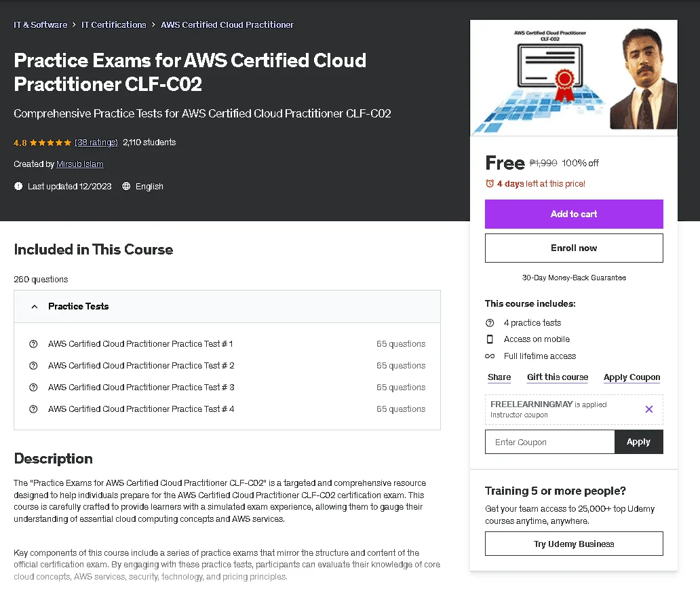Click Try Udemy Business button
The image size is (700, 604).
(574, 544)
